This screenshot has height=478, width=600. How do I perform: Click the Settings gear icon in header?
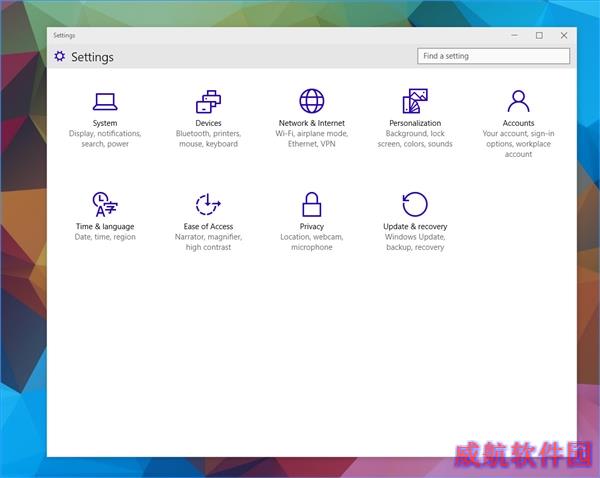pyautogui.click(x=60, y=56)
